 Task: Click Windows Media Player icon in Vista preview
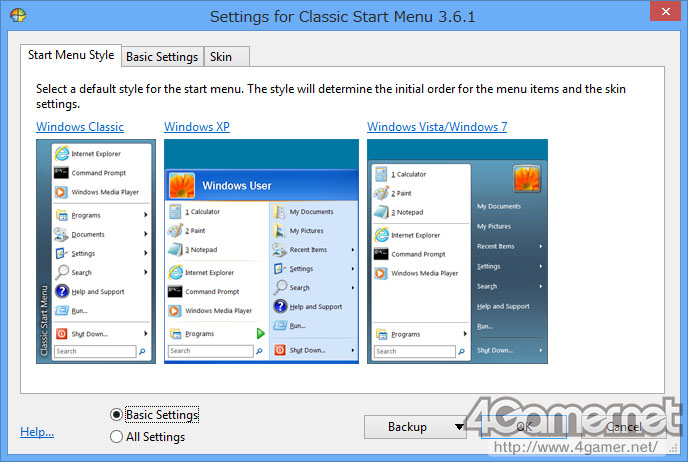[x=380, y=273]
